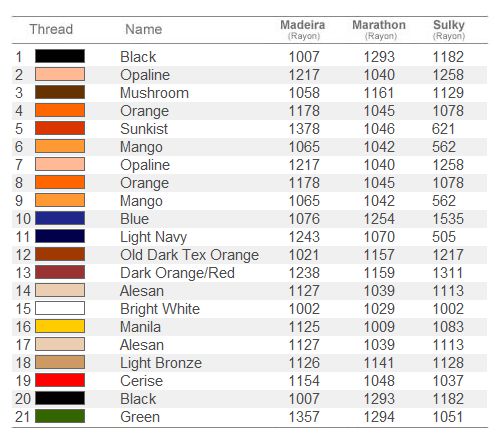
Task: Click the Thread column header
Action: point(51,29)
